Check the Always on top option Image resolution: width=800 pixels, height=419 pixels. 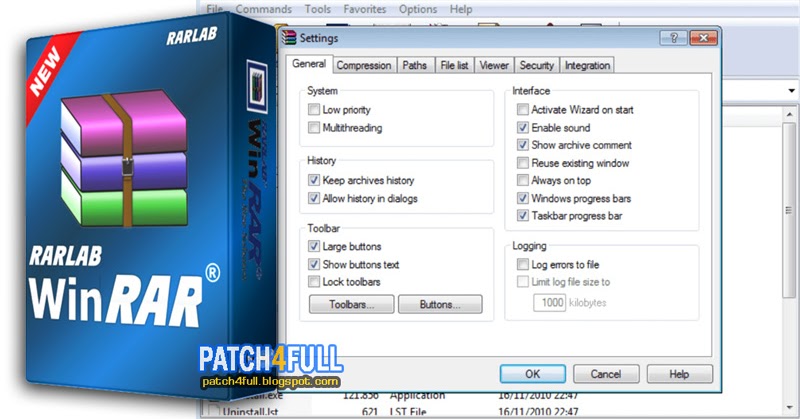[x=522, y=180]
